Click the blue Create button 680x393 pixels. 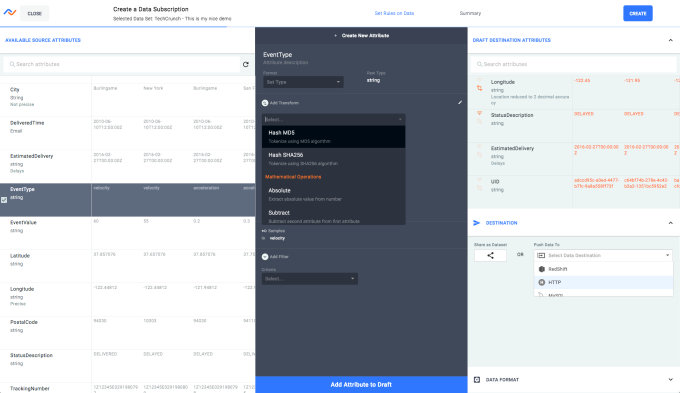pos(638,13)
